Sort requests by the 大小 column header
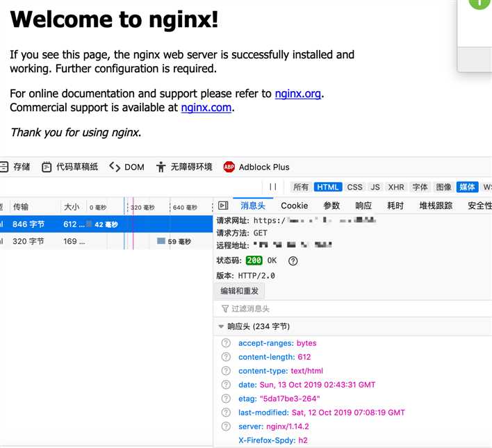The image size is (492, 448). 72,207
